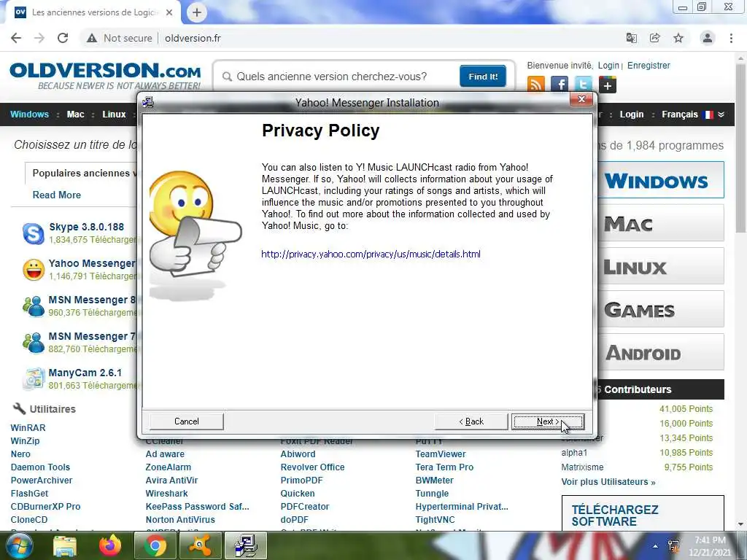Open the RSS feed icon

[536, 85]
